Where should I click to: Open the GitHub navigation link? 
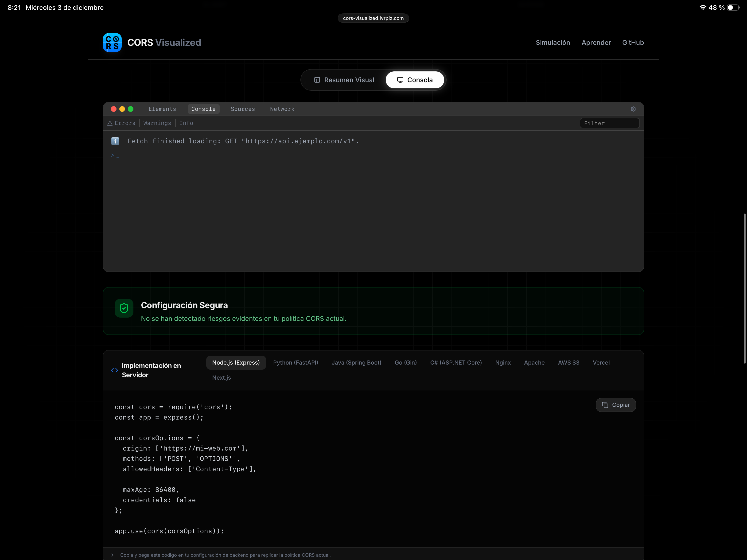pos(633,43)
